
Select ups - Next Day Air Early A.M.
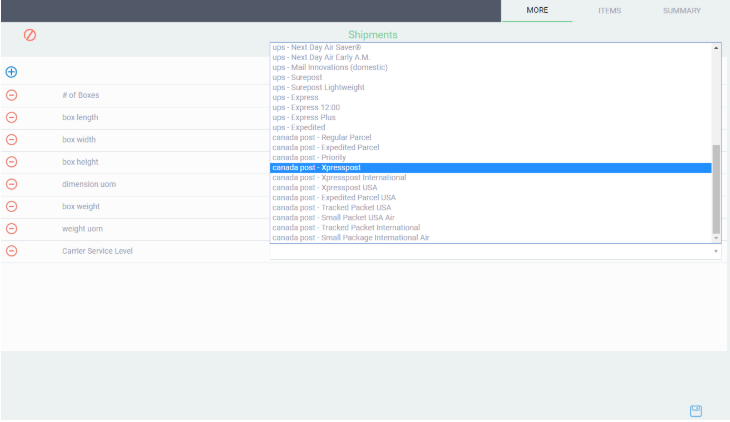[491, 57]
